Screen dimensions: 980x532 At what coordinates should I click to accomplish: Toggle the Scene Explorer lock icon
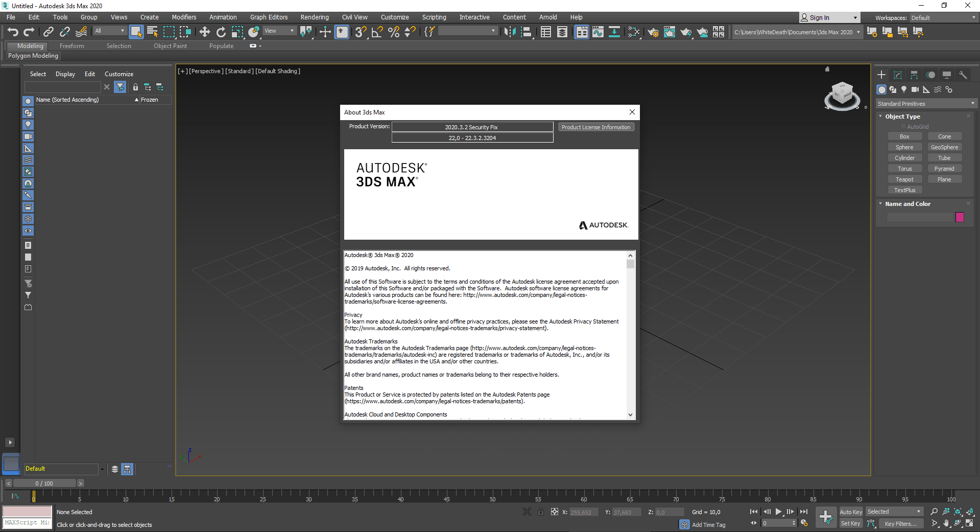point(135,87)
